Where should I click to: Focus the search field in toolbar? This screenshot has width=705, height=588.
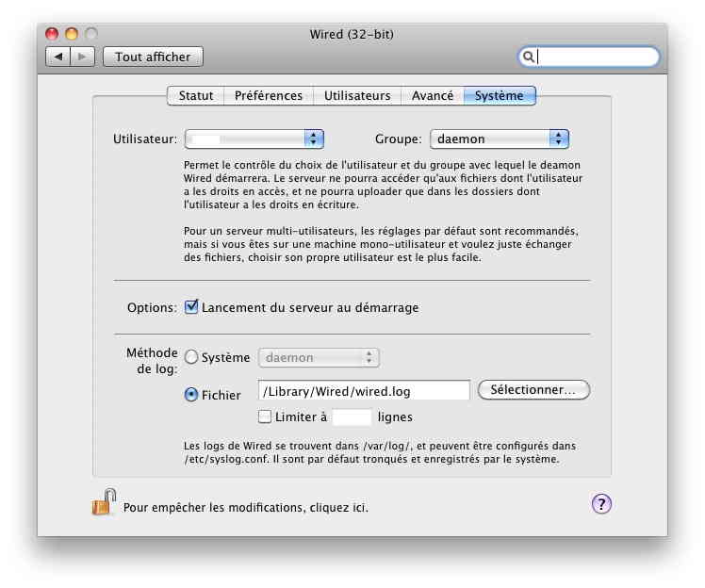pyautogui.click(x=588, y=57)
